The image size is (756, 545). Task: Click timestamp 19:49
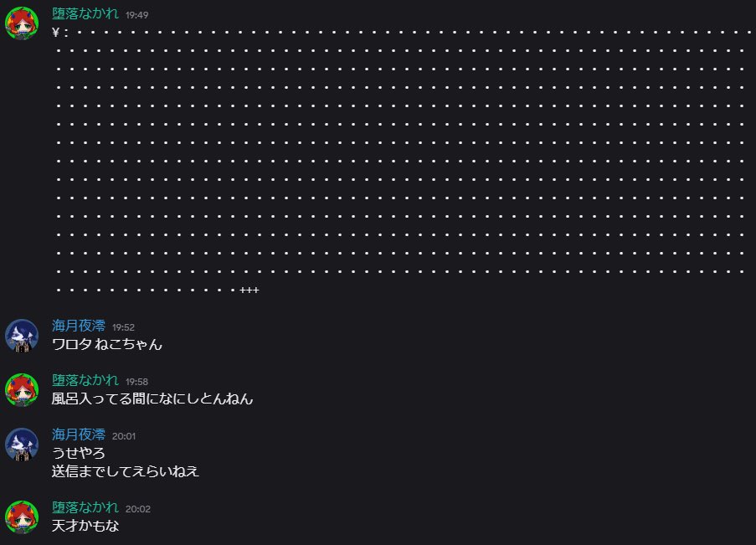point(137,15)
